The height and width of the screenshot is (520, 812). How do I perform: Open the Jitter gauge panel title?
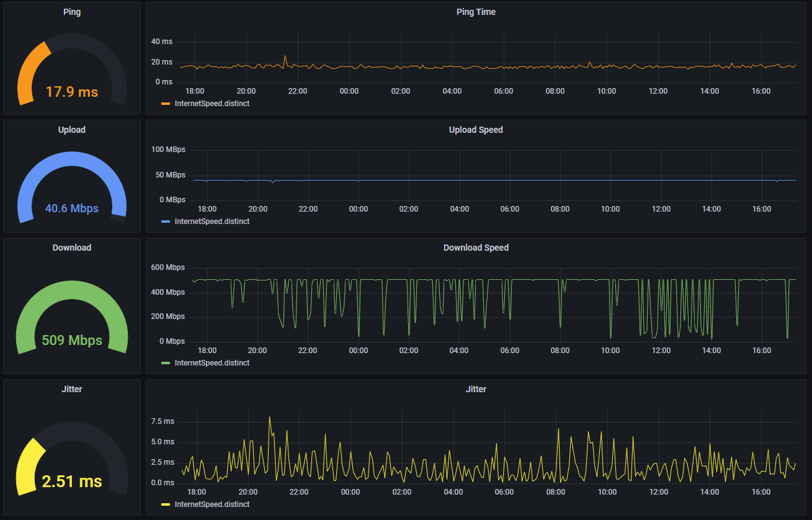(72, 389)
